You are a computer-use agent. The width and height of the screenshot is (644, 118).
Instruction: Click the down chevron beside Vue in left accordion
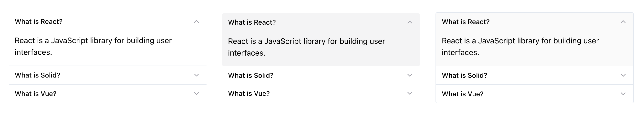(x=197, y=94)
